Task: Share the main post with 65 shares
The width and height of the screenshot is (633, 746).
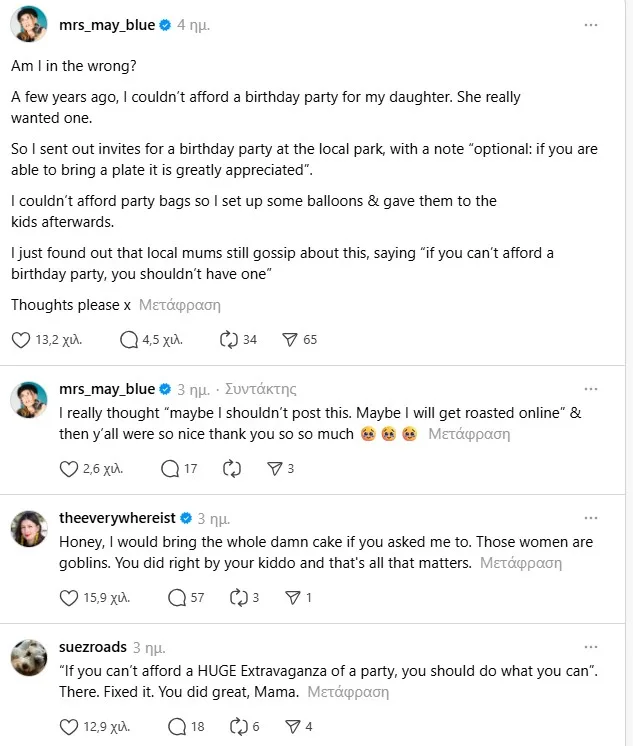Action: [x=290, y=340]
